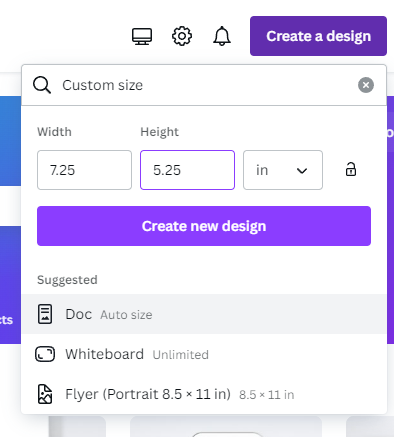Focus the Width field showing 7.25
Screen dimensions: 394x437
coord(84,170)
